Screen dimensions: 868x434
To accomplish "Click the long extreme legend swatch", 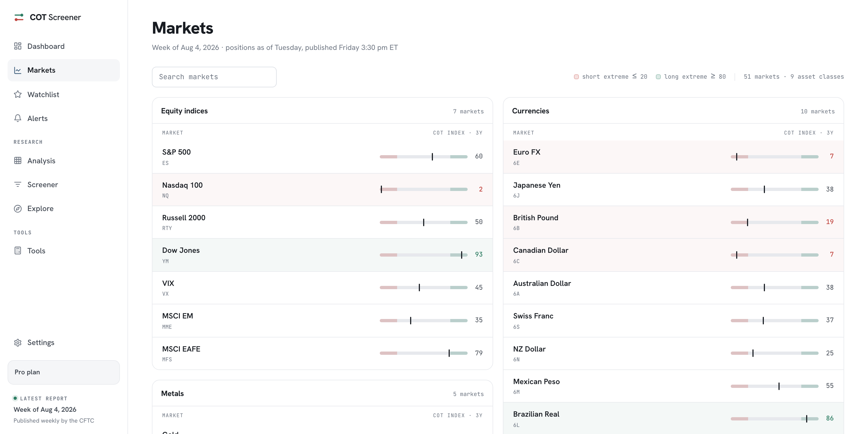I will 658,77.
